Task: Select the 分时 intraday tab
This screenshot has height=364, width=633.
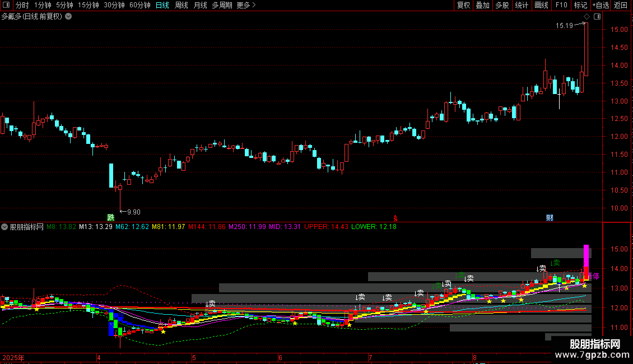Action: click(22, 5)
